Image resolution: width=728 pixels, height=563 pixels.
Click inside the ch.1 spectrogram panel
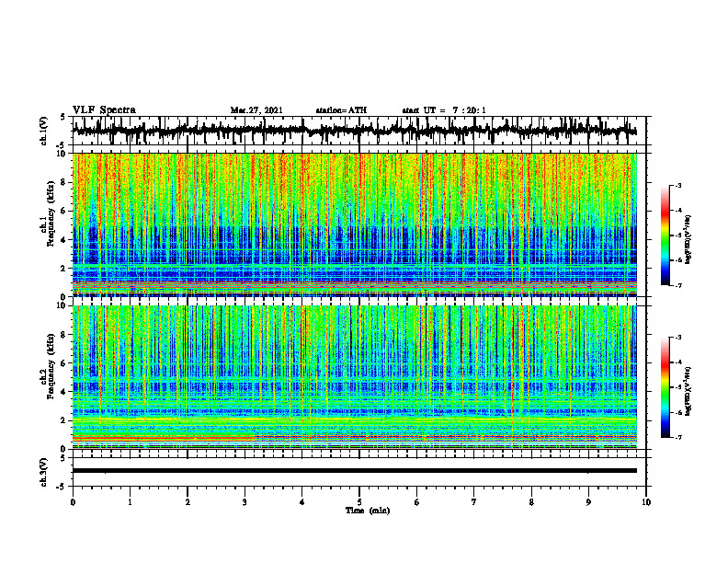[354, 224]
